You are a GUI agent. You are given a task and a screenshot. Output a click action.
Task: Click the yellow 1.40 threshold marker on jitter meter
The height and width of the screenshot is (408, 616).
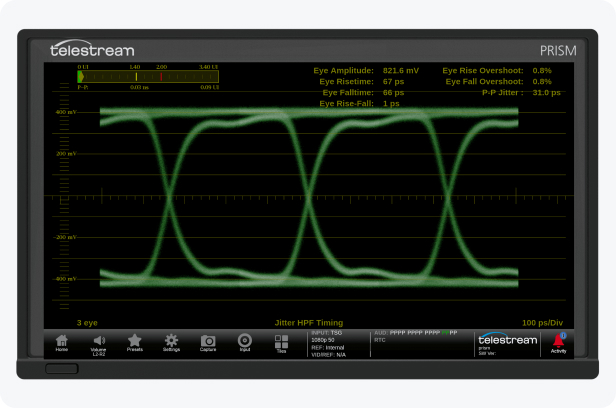click(136, 77)
